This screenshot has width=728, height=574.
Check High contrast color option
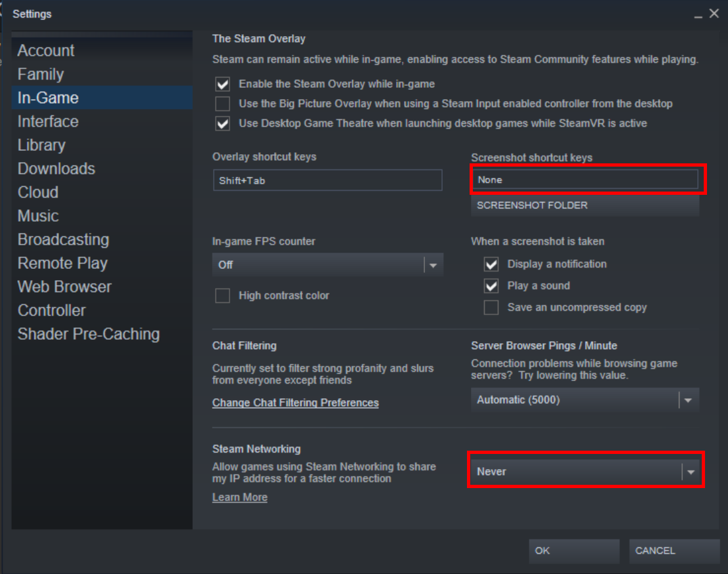223,295
